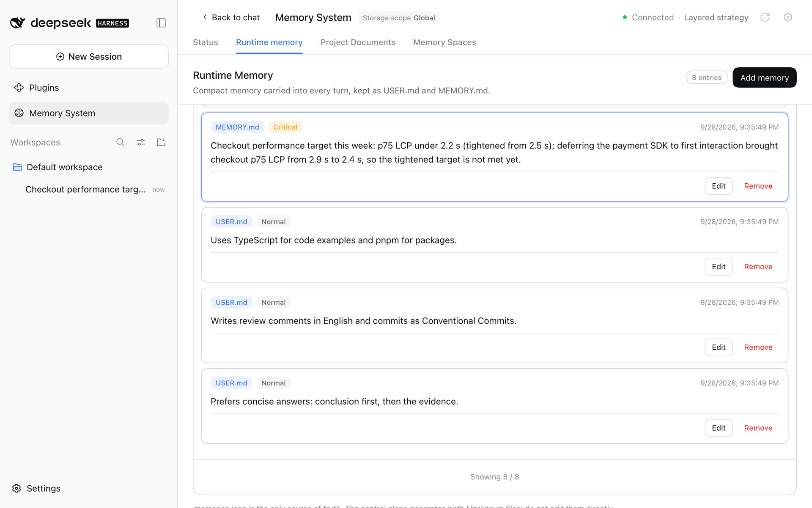Open workspace filter options icon

point(141,142)
